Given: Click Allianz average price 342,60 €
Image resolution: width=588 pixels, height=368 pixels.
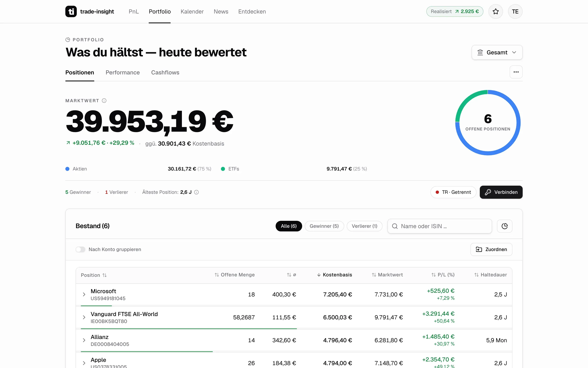Looking at the screenshot, I should tap(284, 340).
